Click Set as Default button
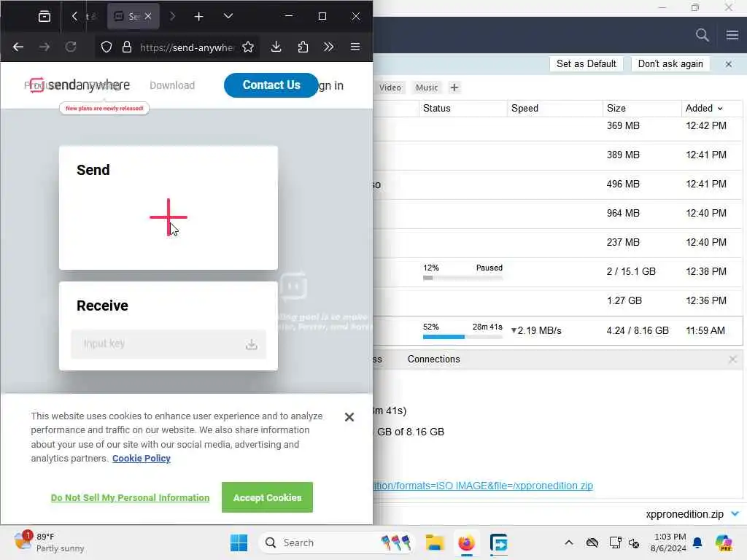The image size is (747, 560). point(586,64)
